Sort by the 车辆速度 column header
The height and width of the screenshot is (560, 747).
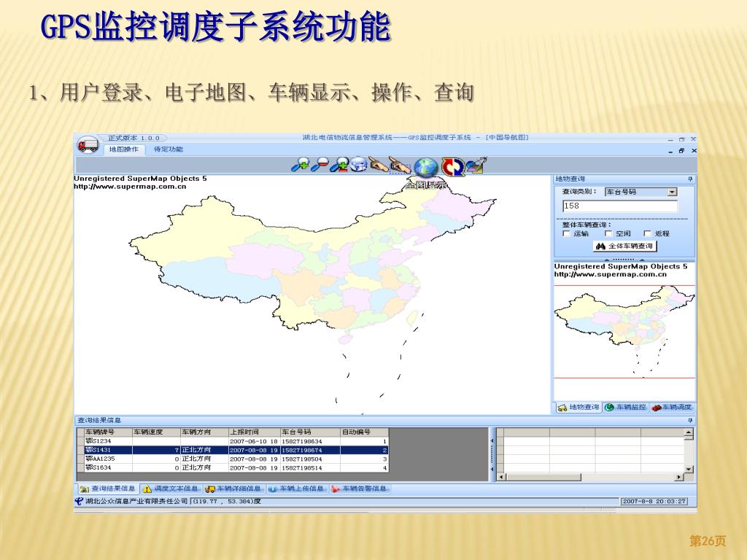pos(156,432)
